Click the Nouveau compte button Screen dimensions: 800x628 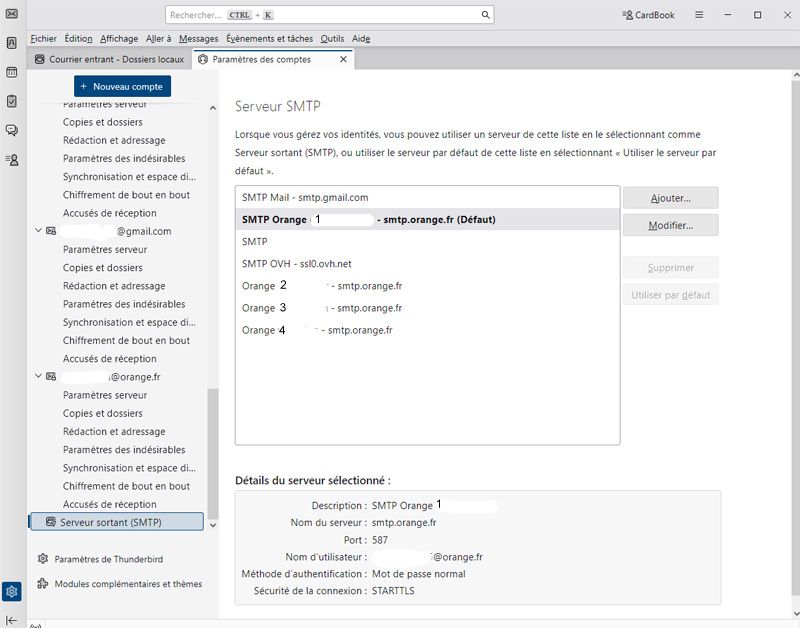tap(122, 86)
